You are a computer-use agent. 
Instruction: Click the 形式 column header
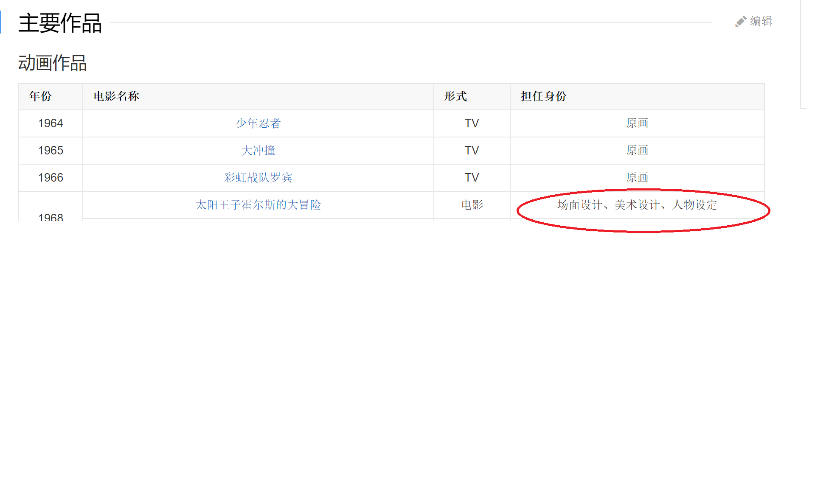point(455,96)
